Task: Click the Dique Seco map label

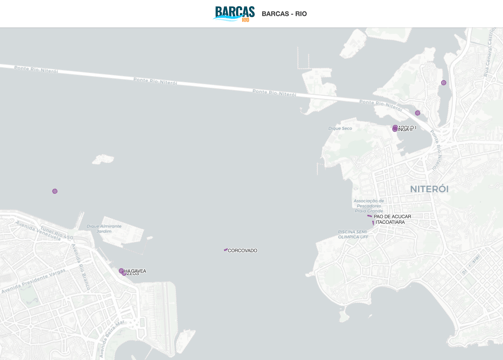Action: click(340, 128)
